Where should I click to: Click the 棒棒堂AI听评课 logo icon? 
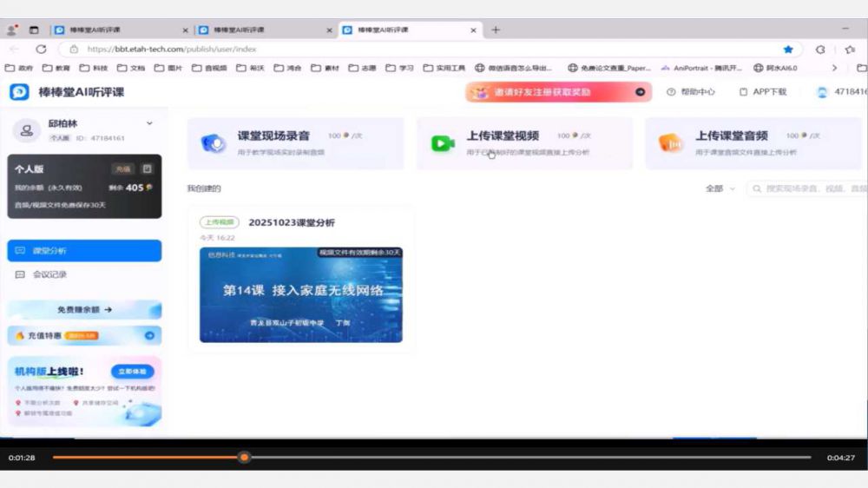click(x=19, y=92)
